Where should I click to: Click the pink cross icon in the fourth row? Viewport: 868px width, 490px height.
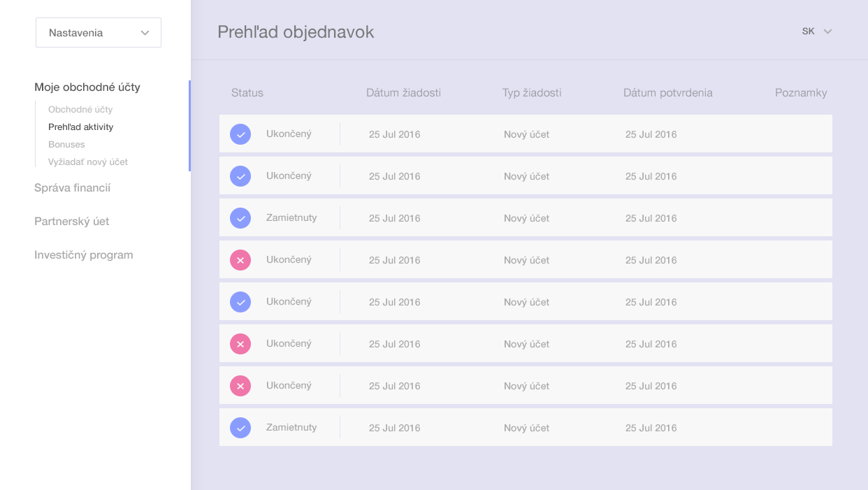(240, 260)
